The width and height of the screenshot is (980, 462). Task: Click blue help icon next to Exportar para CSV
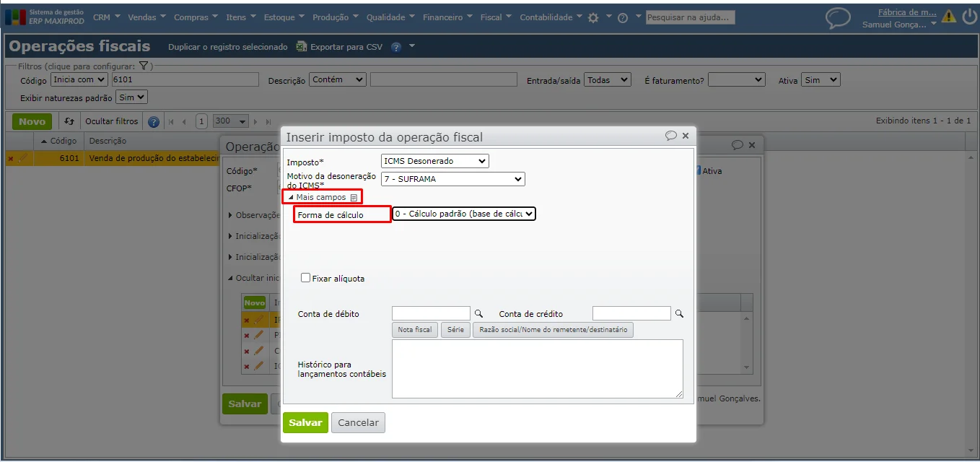point(396,47)
